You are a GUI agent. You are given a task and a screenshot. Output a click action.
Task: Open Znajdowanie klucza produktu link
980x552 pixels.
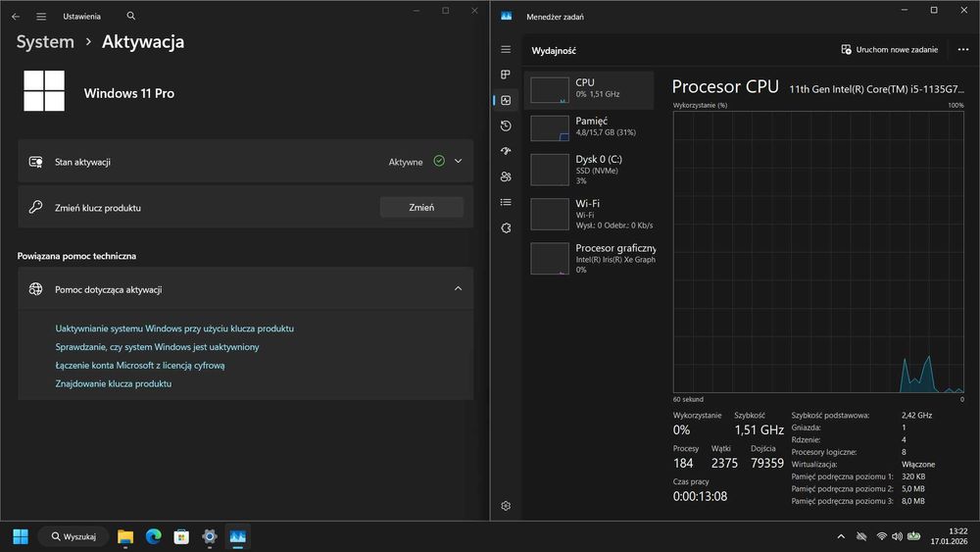(113, 383)
